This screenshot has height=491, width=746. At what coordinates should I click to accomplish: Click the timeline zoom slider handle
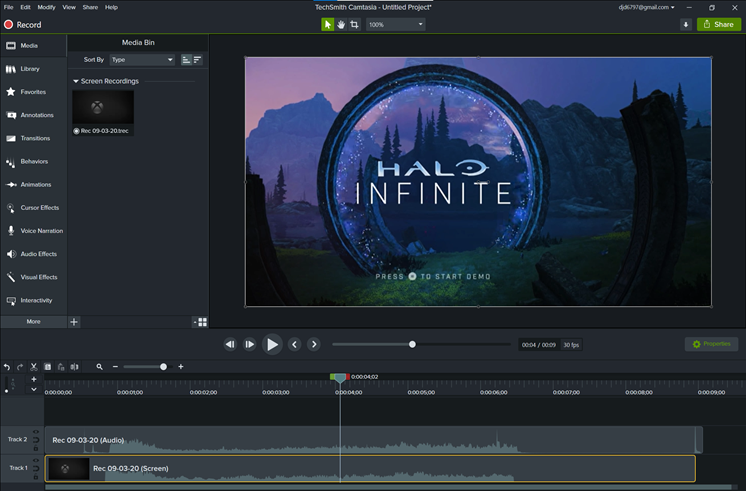(164, 367)
